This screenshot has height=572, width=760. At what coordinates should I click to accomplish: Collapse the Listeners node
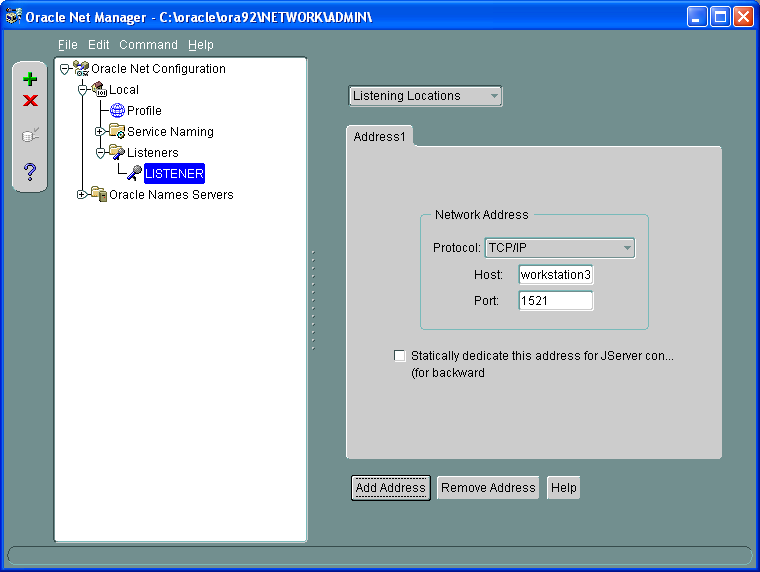click(100, 153)
